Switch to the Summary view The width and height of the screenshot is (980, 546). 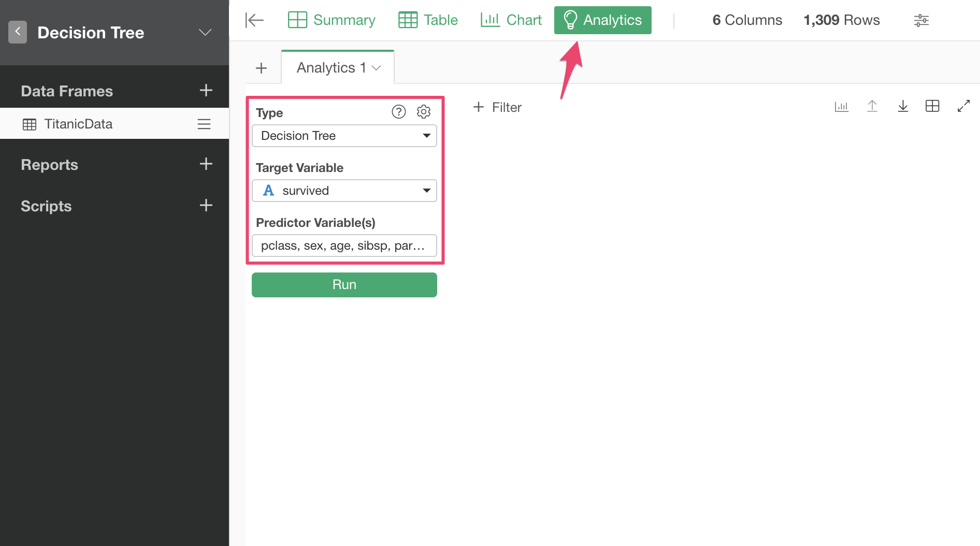[332, 20]
